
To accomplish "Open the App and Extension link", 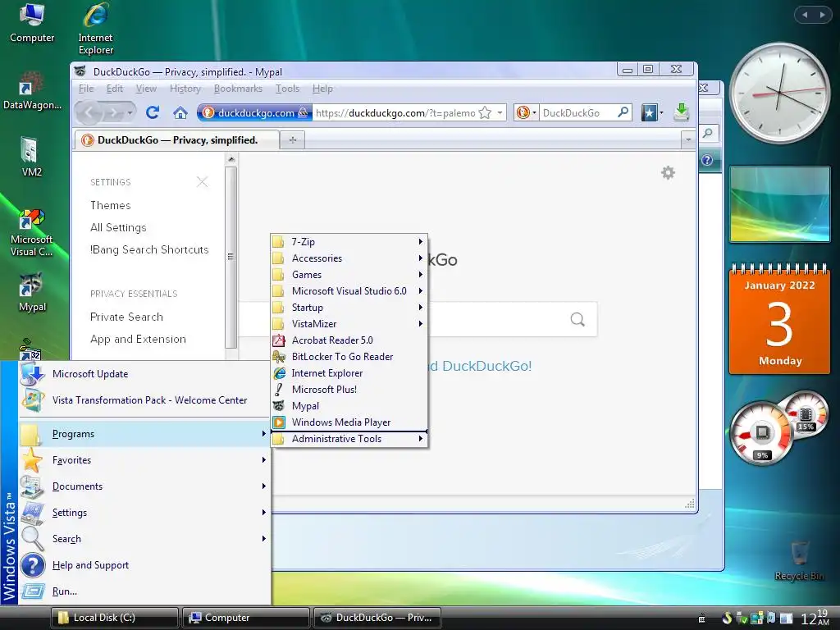I will pos(138,339).
